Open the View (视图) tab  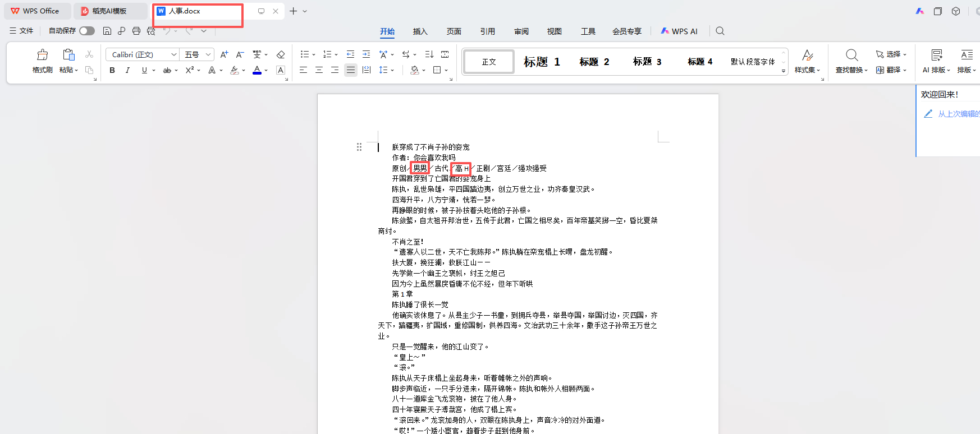[555, 31]
